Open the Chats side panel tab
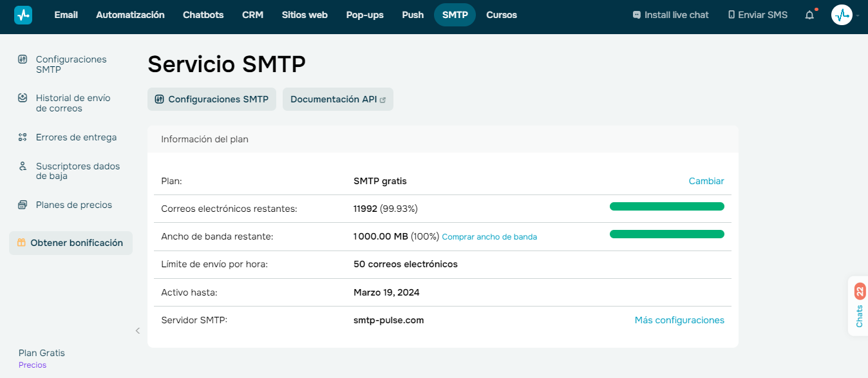This screenshot has width=868, height=378. (x=859, y=307)
